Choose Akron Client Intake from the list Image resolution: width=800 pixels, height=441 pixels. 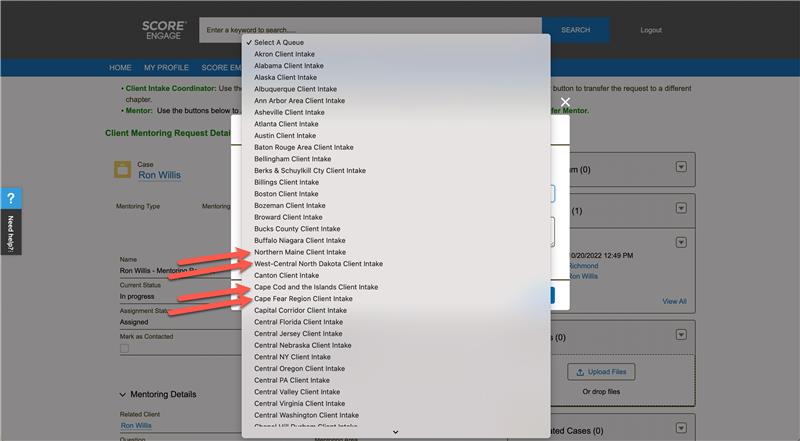point(284,54)
